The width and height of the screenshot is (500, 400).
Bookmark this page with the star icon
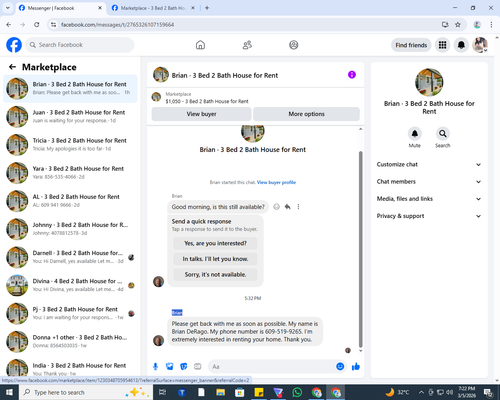tap(458, 25)
